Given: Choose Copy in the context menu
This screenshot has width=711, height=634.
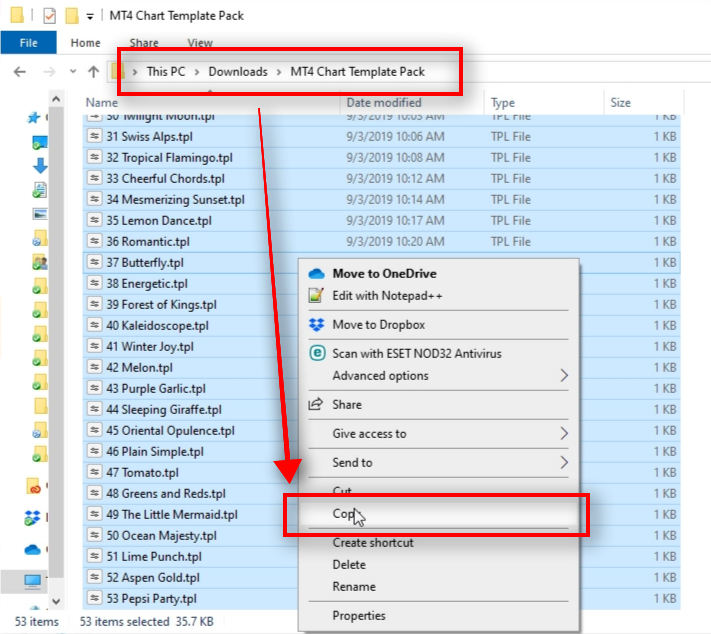Looking at the screenshot, I should coord(438,514).
